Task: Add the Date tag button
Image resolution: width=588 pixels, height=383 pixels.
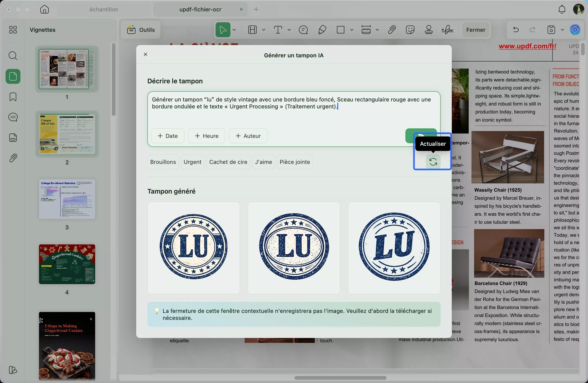Action: 168,136
